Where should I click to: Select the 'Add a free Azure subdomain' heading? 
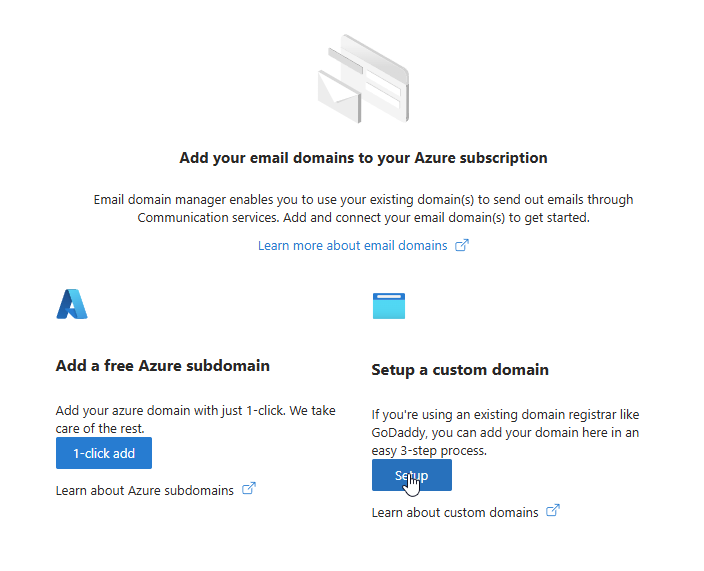(x=163, y=365)
